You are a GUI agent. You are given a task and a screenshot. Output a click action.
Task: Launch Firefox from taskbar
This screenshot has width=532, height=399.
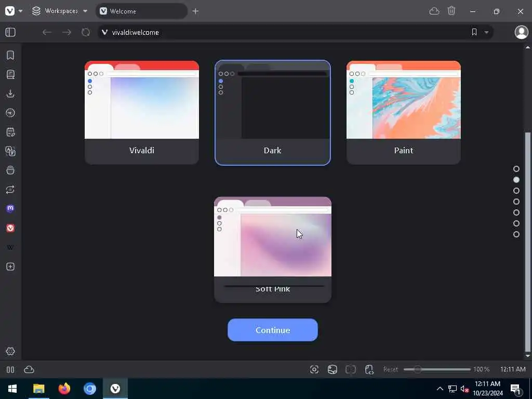[x=64, y=389]
